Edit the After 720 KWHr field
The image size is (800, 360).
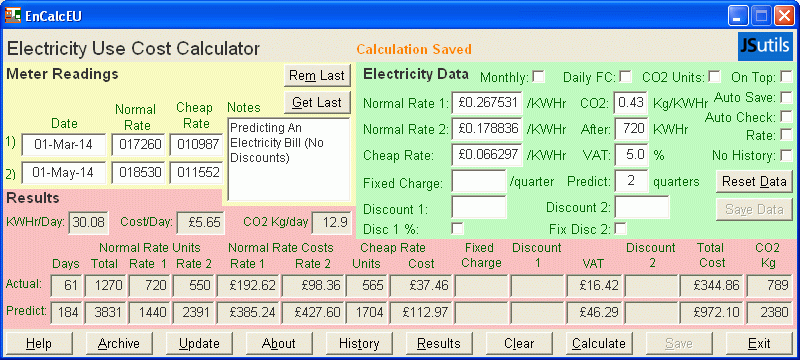[631, 128]
